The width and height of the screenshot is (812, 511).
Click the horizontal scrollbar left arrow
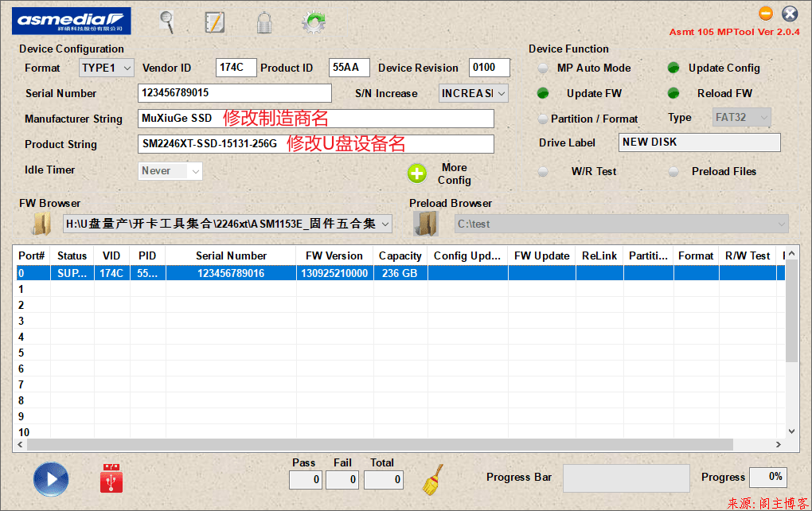tap(20, 445)
